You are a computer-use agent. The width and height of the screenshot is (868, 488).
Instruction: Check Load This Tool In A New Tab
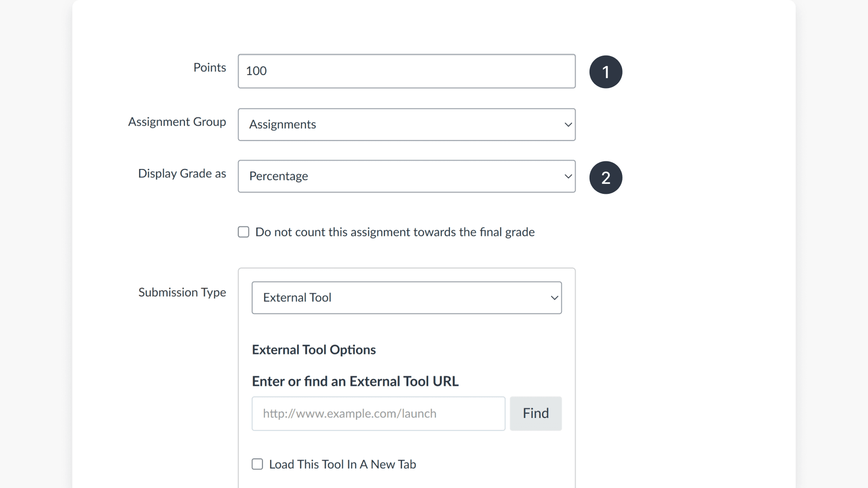(x=257, y=464)
